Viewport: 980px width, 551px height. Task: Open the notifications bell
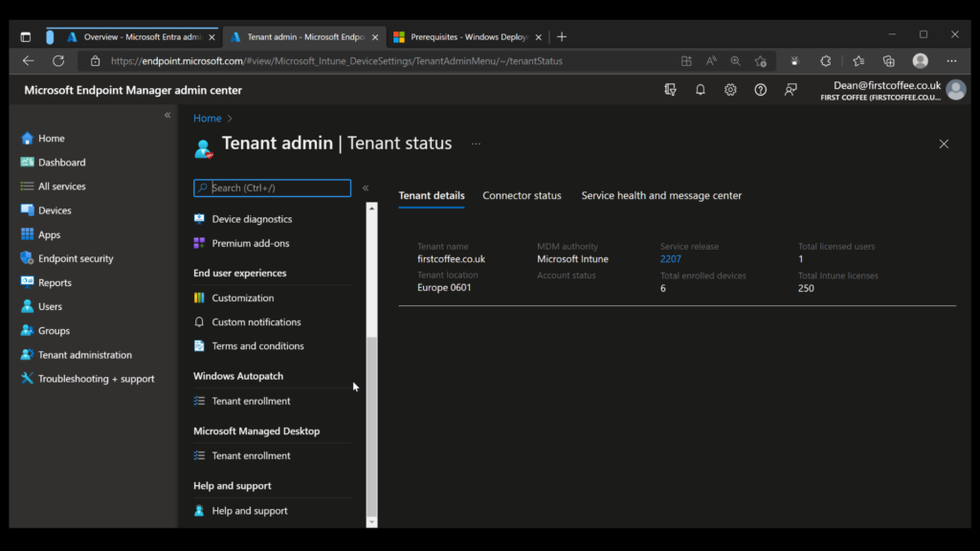click(x=700, y=89)
